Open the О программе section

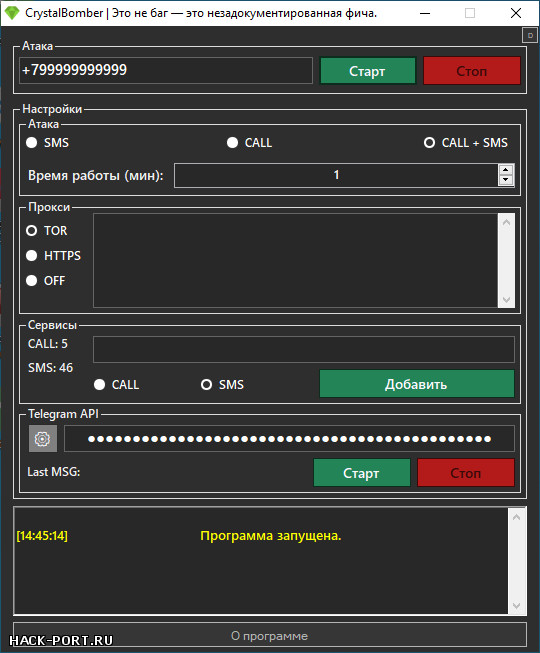pyautogui.click(x=270, y=636)
